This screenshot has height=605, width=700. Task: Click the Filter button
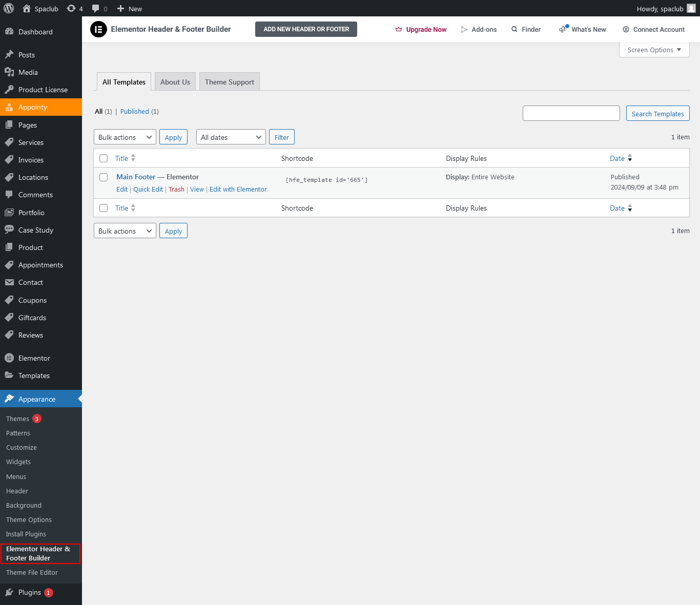pos(282,137)
